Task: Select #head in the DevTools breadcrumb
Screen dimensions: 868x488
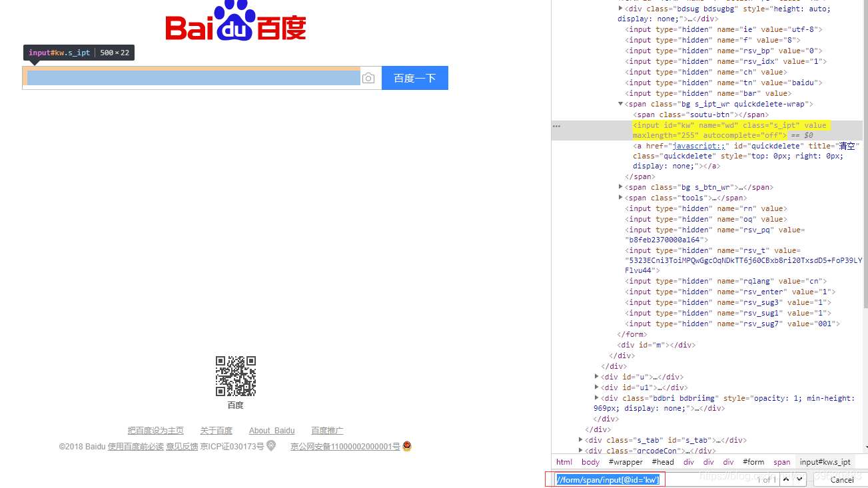Action: tap(663, 462)
